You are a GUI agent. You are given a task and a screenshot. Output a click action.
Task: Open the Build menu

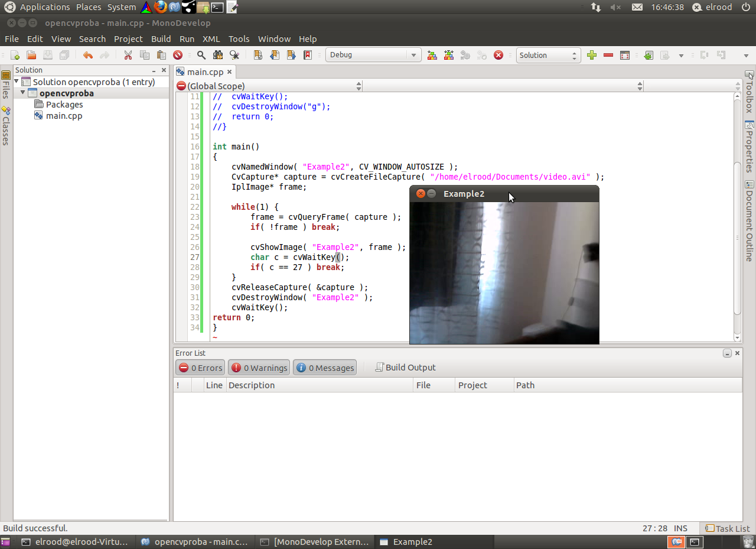(161, 39)
